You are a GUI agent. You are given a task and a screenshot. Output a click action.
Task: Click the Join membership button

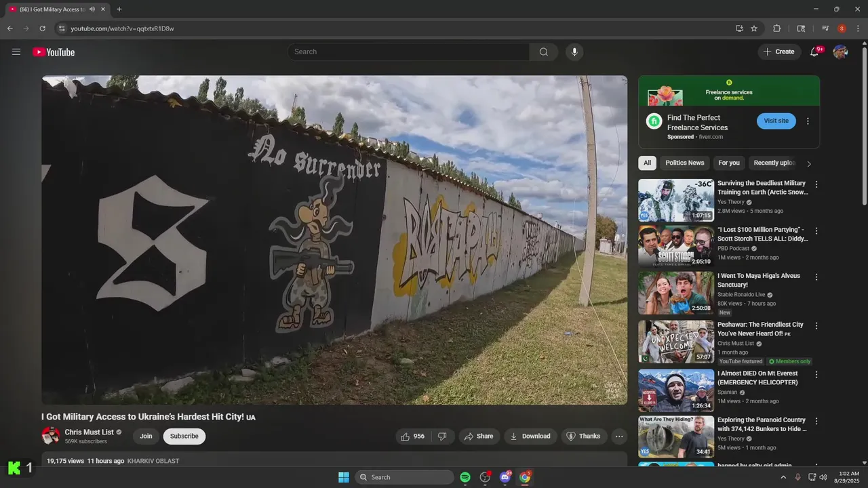click(146, 436)
